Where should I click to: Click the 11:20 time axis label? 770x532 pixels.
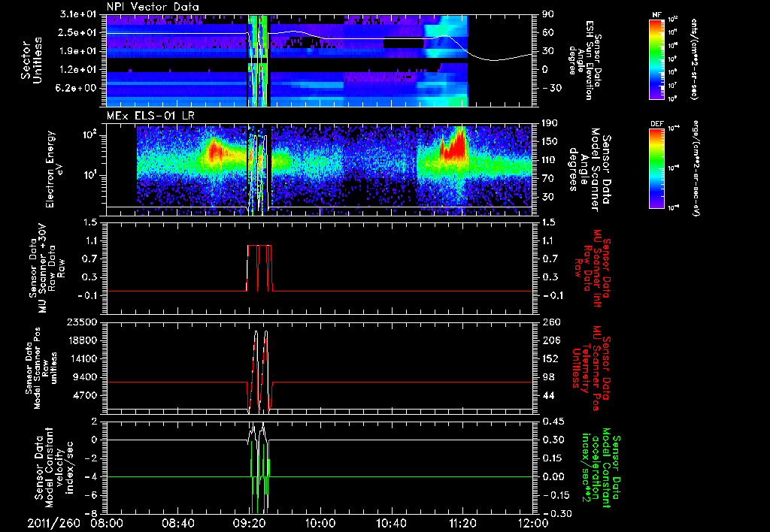462,523
